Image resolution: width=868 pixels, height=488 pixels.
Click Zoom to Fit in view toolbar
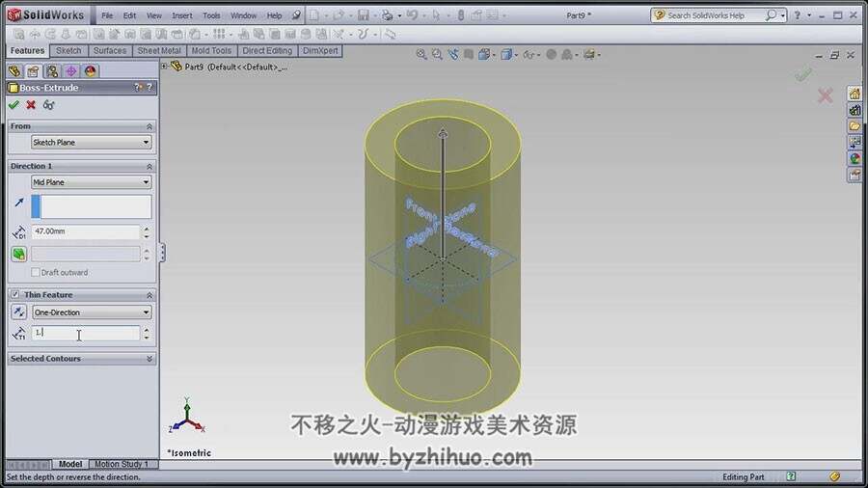(421, 54)
